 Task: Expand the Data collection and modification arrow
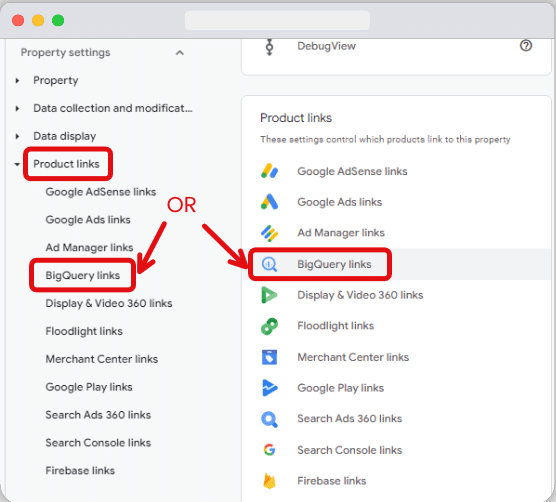click(x=17, y=108)
